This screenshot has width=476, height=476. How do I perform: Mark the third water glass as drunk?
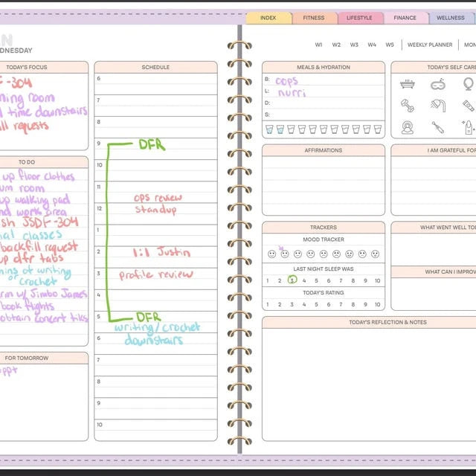coord(291,129)
